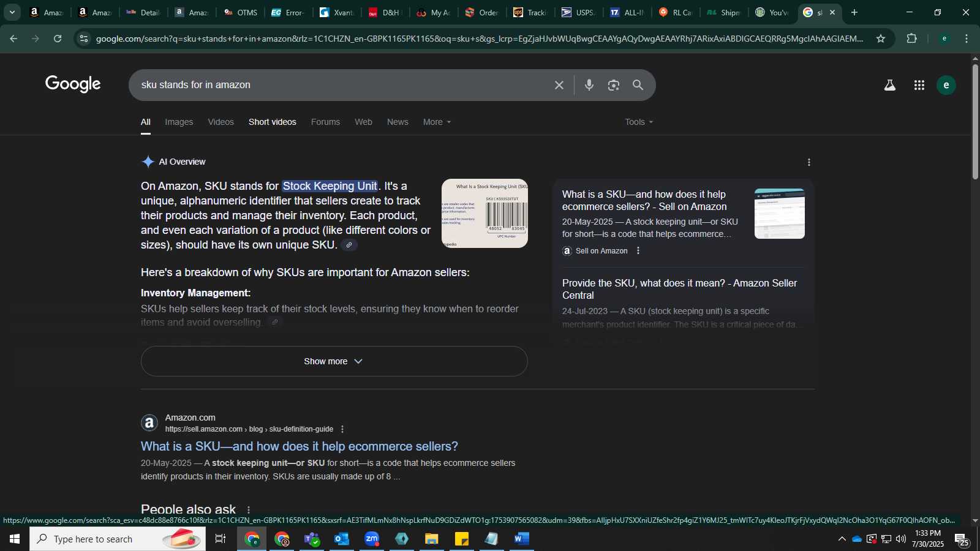Bookmark this page with star icon
Image resolution: width=980 pixels, height=551 pixels.
881,39
